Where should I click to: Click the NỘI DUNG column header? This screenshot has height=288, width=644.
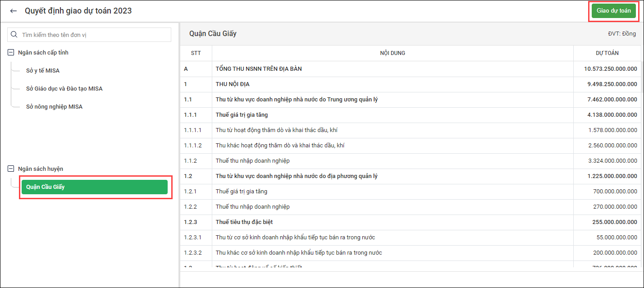(x=392, y=53)
